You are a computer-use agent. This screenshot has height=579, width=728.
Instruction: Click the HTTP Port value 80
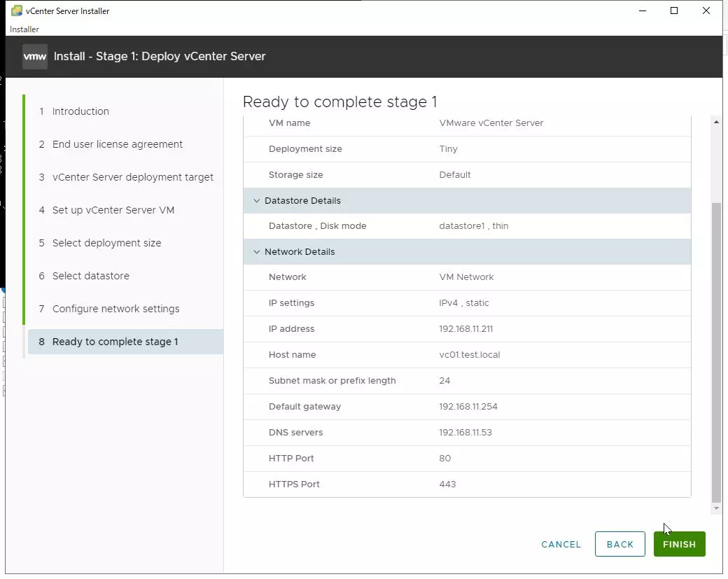444,459
